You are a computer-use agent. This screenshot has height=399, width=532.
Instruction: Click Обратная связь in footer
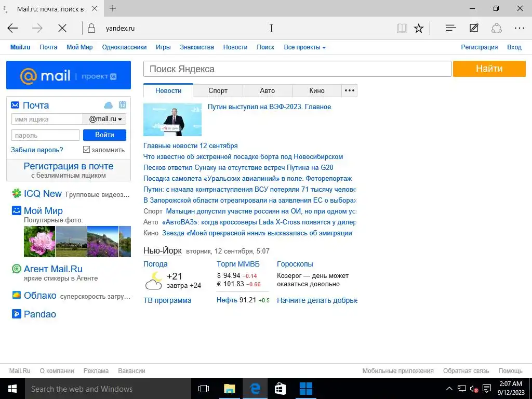click(x=466, y=371)
